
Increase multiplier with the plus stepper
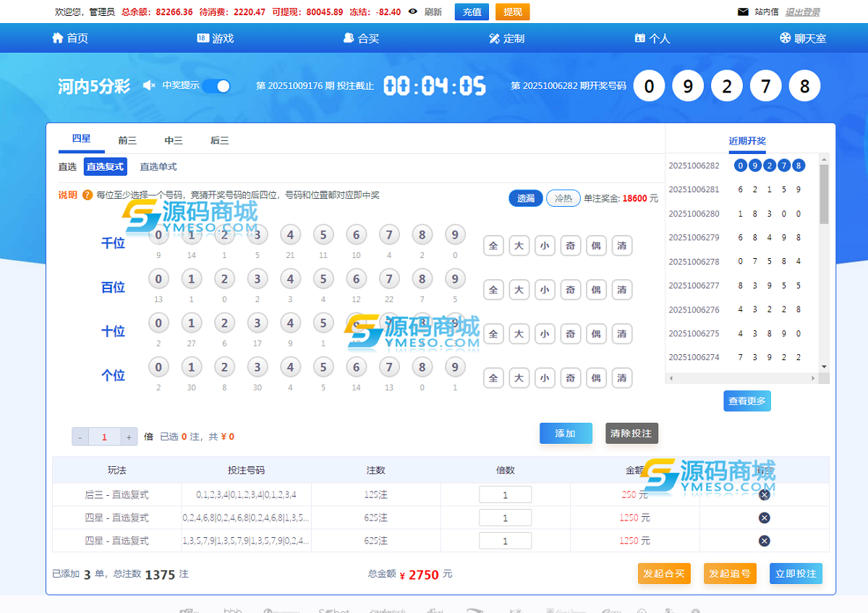[129, 437]
